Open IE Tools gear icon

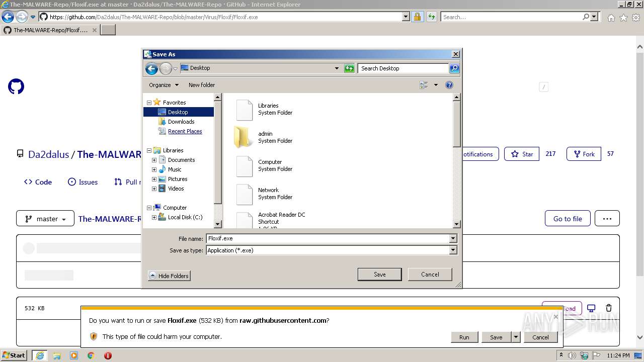click(x=636, y=18)
